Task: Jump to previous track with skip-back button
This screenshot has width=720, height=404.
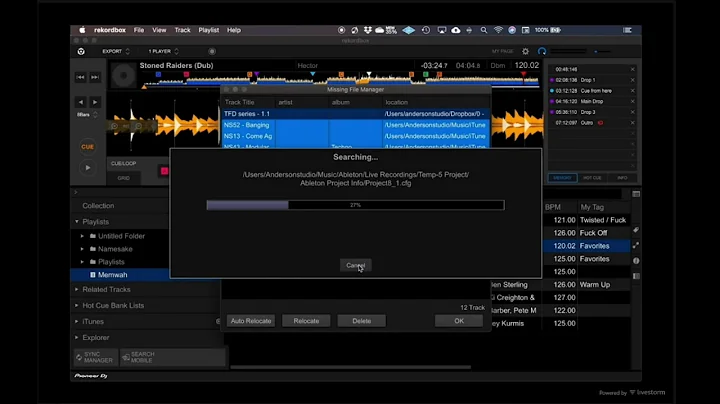Action: 80,77
